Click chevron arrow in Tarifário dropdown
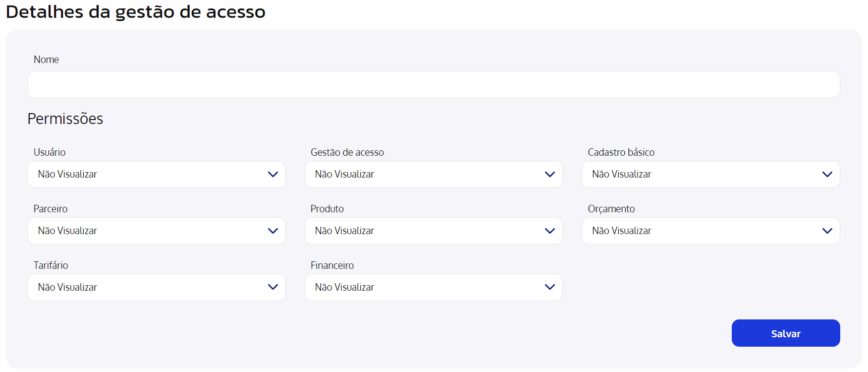Image resolution: width=868 pixels, height=372 pixels. [x=273, y=287]
